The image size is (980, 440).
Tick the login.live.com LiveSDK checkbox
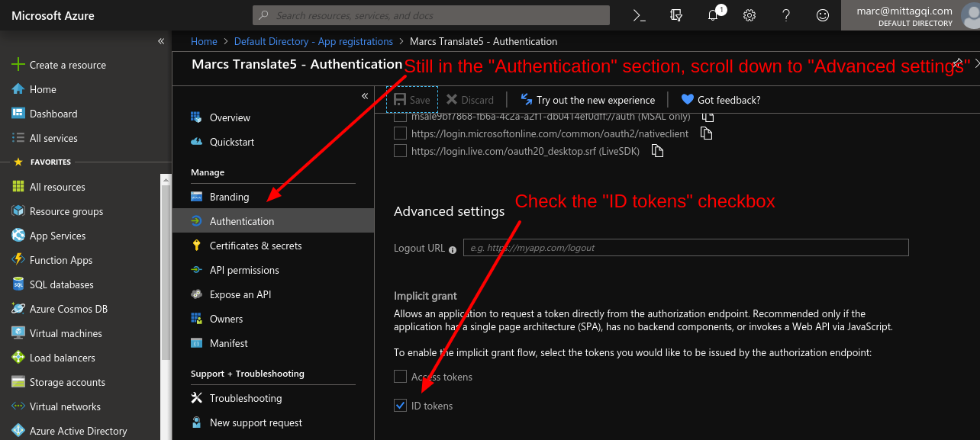(400, 151)
